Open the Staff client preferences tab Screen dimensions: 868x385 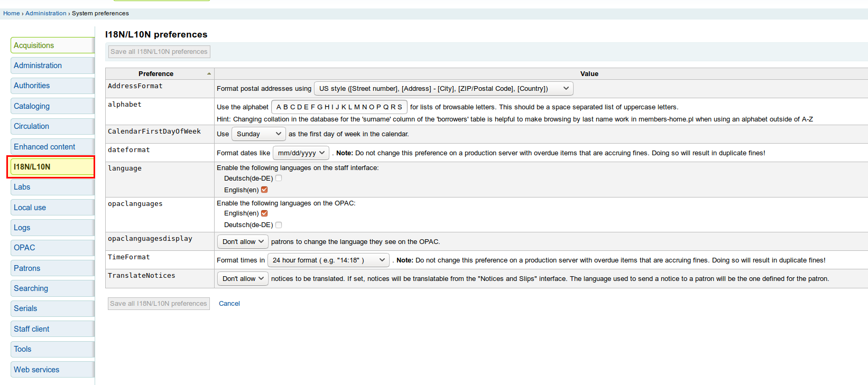tap(52, 329)
